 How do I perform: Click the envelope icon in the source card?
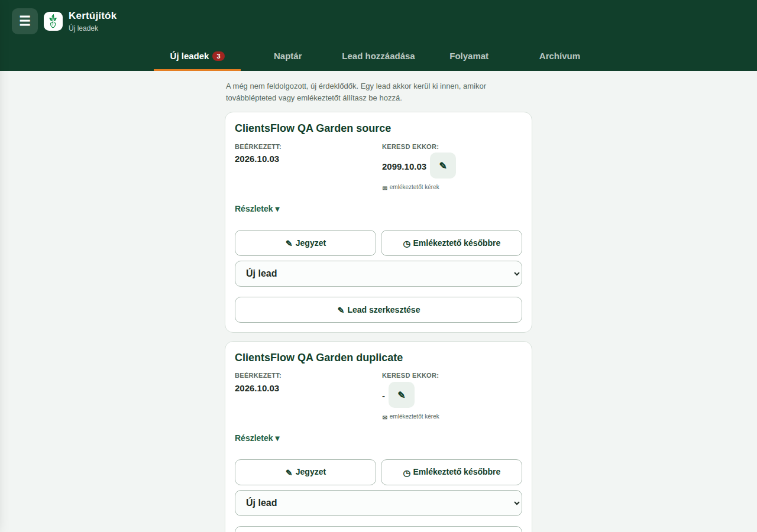point(384,187)
